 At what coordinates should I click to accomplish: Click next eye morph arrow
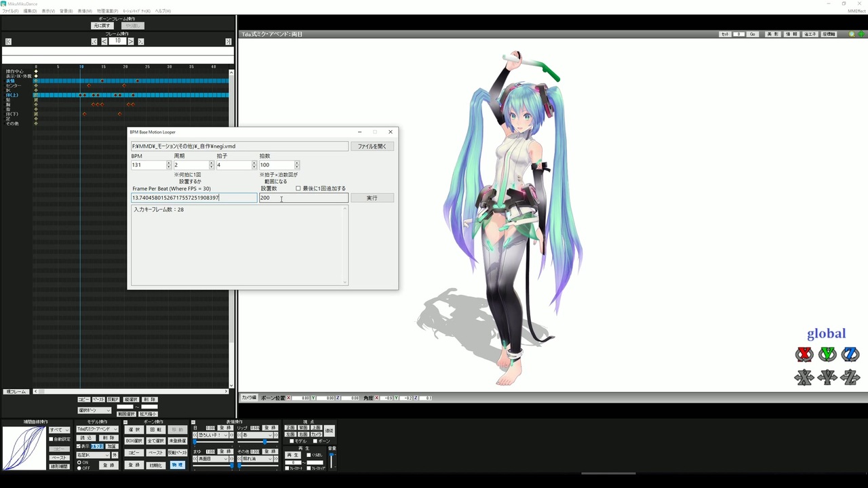coord(231,435)
